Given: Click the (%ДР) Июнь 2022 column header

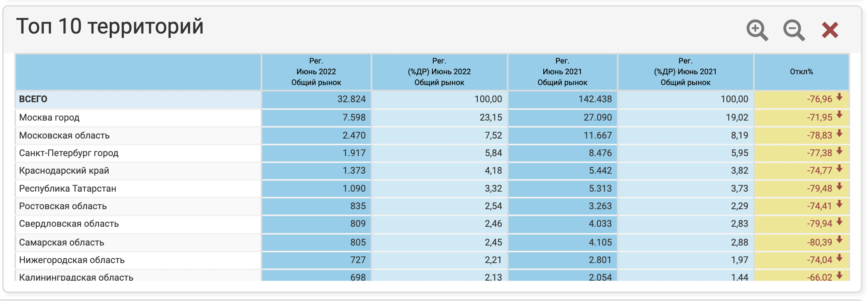Looking at the screenshot, I should click(x=439, y=72).
